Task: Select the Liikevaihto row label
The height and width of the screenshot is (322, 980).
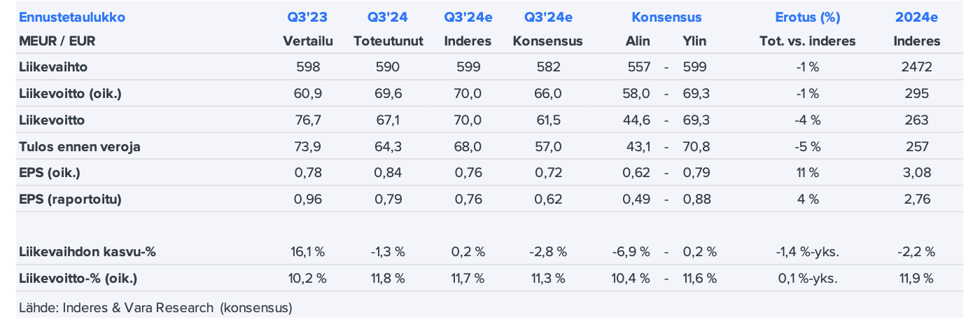Action: tap(52, 67)
